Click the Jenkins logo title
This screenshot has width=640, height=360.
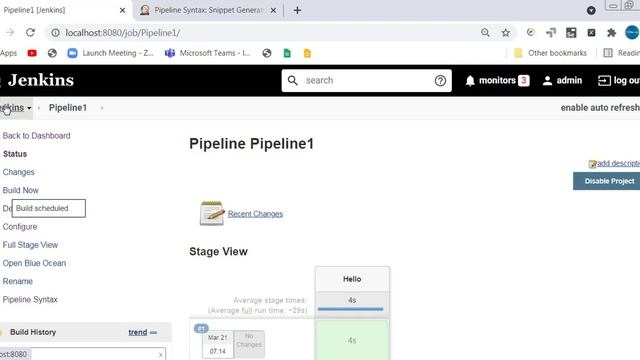pos(40,80)
